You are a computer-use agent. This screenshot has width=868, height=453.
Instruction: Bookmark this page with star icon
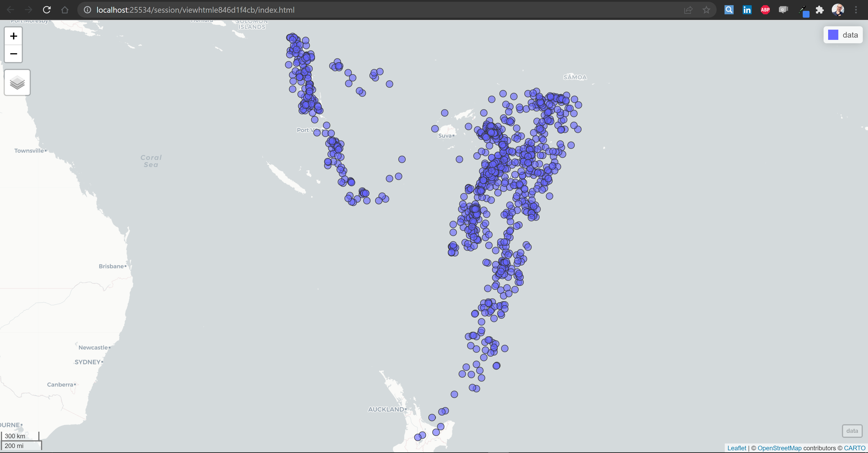[706, 10]
